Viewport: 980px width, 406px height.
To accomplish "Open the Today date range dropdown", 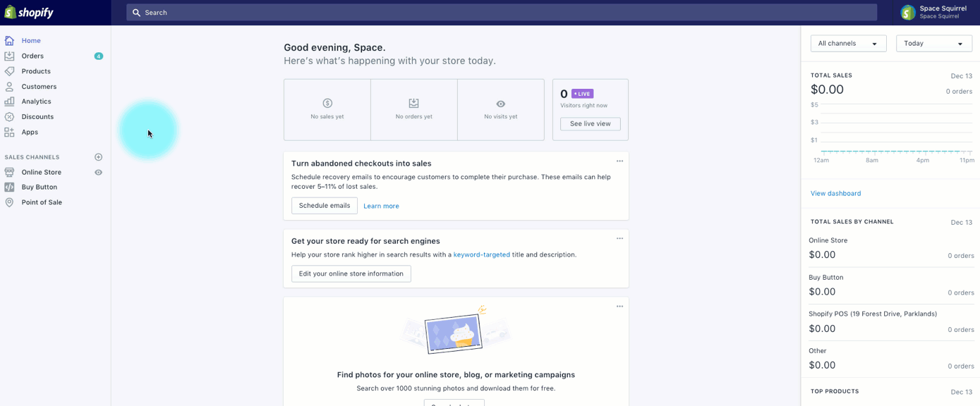I will pos(934,44).
